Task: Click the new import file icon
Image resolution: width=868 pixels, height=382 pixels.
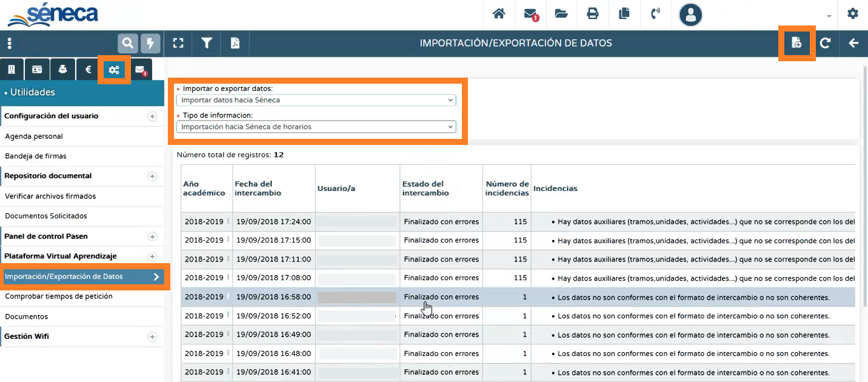Action: pos(796,43)
